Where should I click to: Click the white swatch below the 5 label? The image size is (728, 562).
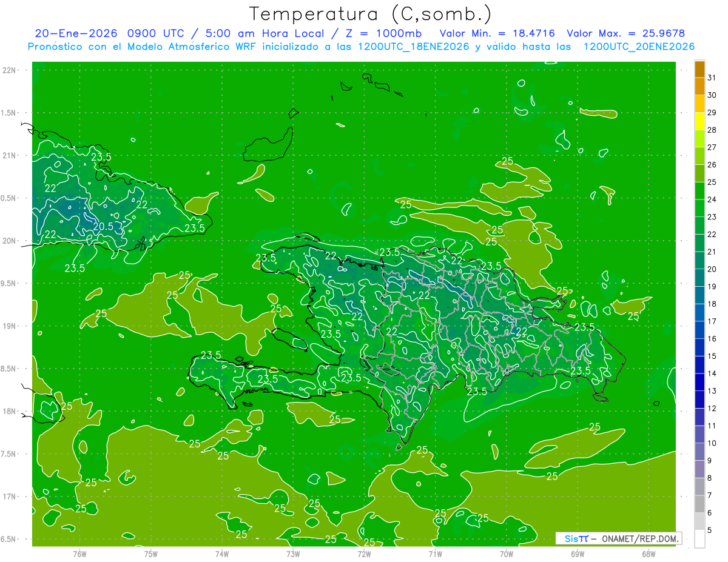pyautogui.click(x=699, y=538)
